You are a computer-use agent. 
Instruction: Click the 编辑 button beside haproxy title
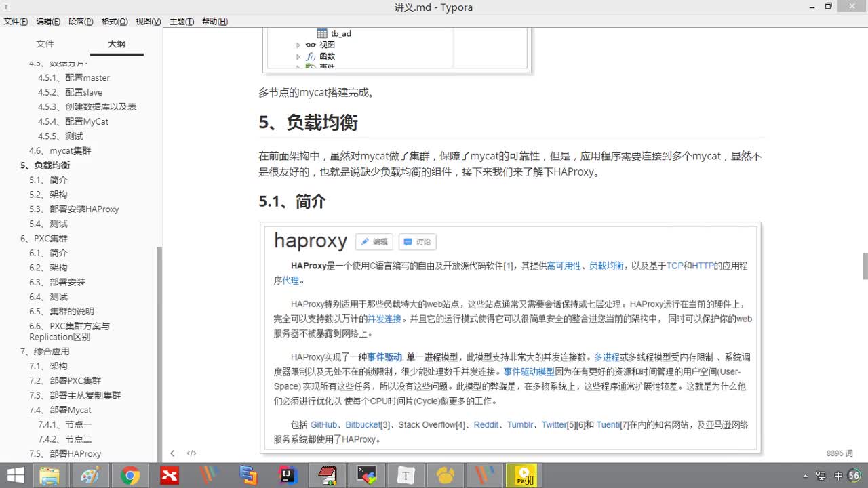coord(374,241)
